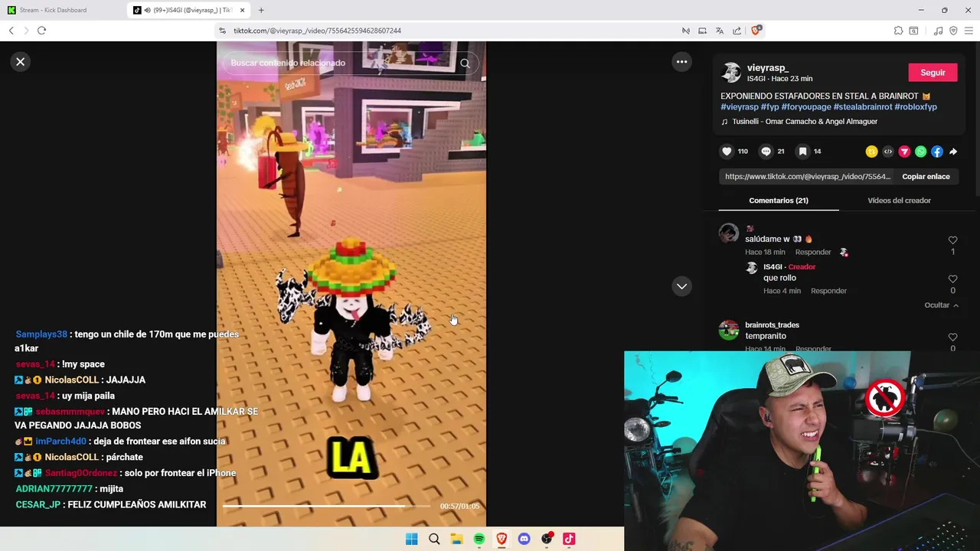980x551 pixels.
Task: Open the #vieyrasp hashtag
Action: click(x=740, y=107)
